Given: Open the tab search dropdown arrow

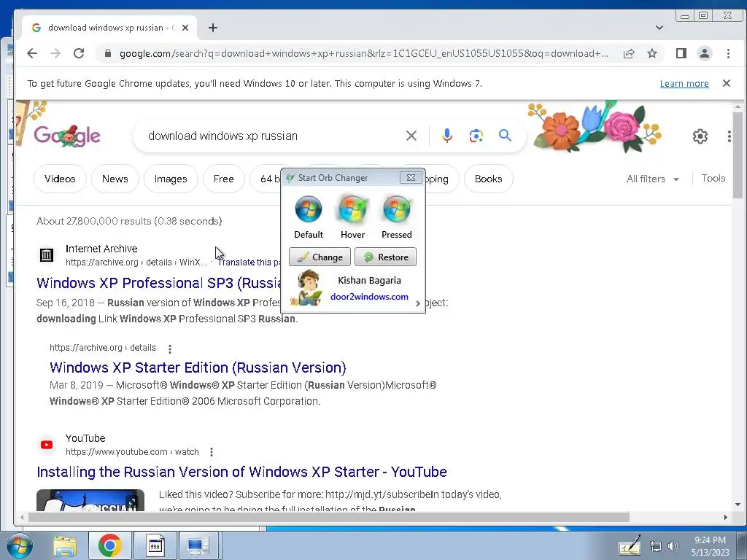Looking at the screenshot, I should [x=659, y=28].
